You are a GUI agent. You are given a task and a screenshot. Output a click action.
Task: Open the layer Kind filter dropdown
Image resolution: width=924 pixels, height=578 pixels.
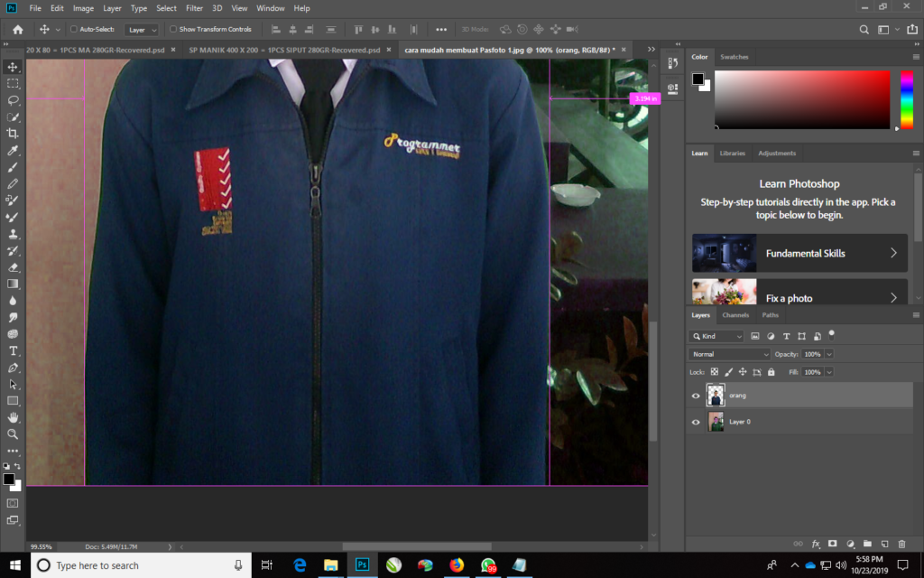click(x=716, y=336)
